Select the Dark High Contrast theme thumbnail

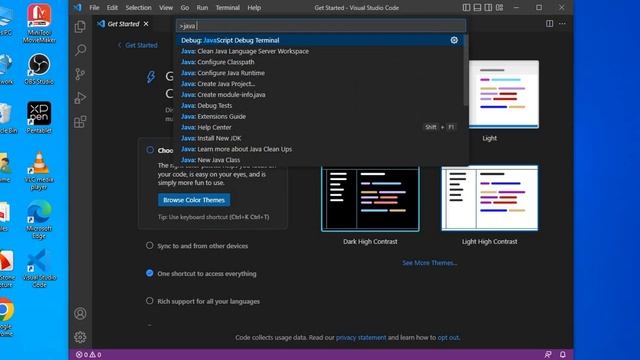coord(370,199)
